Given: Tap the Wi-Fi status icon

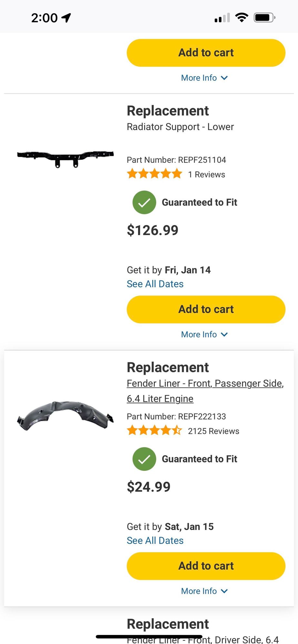Looking at the screenshot, I should pyautogui.click(x=242, y=17).
